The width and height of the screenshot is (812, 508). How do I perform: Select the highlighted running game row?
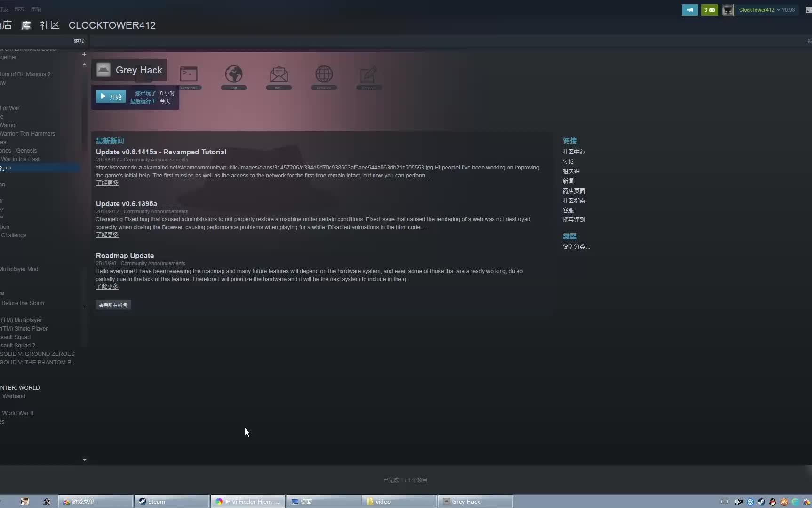pos(40,168)
